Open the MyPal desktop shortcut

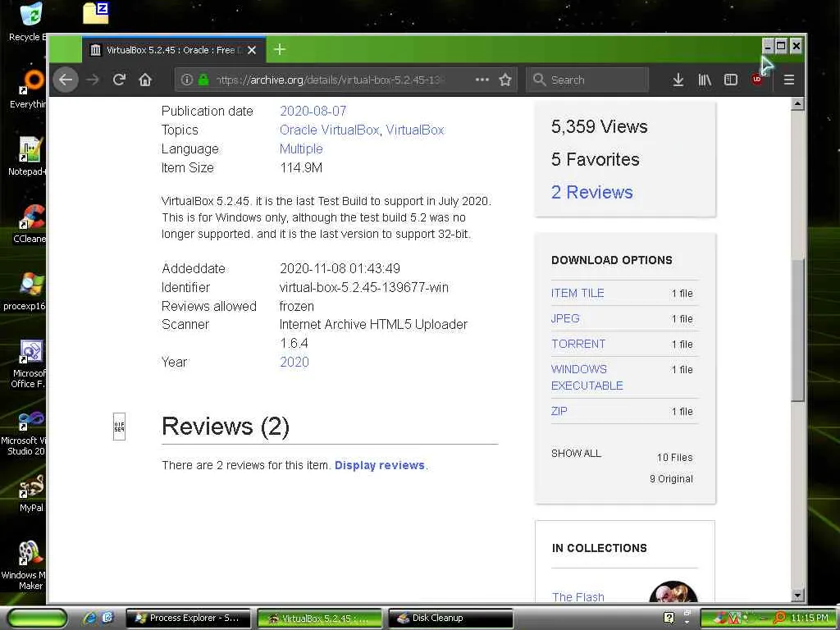point(31,493)
